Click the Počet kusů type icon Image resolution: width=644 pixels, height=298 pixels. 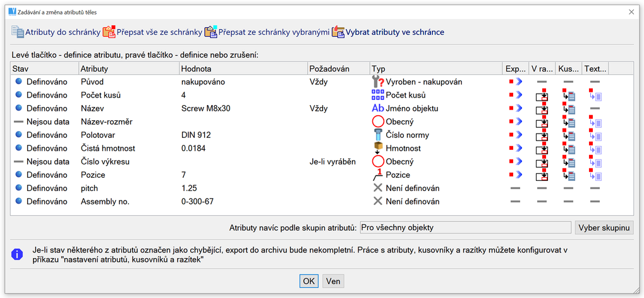pyautogui.click(x=377, y=95)
